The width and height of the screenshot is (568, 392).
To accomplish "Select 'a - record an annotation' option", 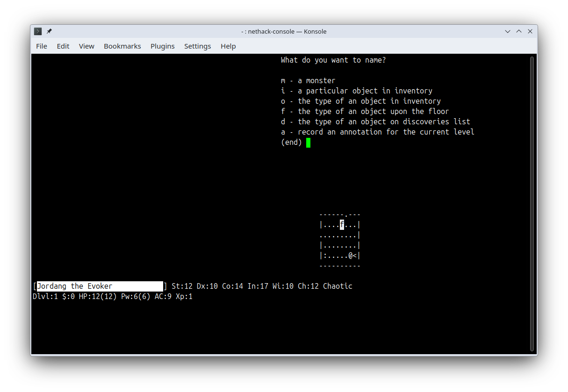I will coord(378,132).
